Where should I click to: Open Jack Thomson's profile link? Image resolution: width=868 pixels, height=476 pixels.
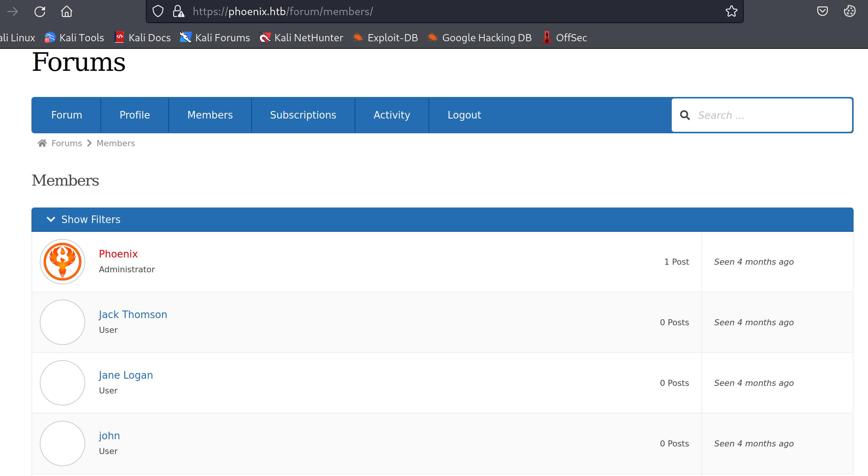[133, 315]
